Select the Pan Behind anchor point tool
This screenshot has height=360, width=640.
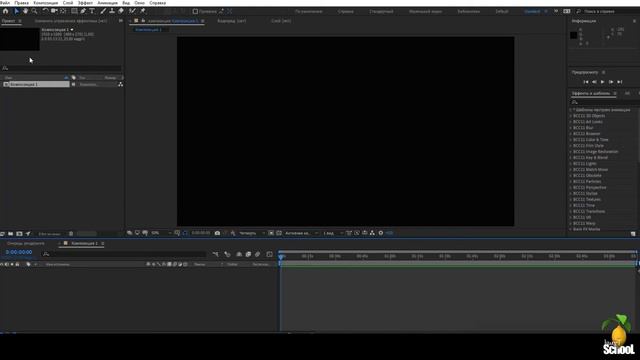click(63, 11)
